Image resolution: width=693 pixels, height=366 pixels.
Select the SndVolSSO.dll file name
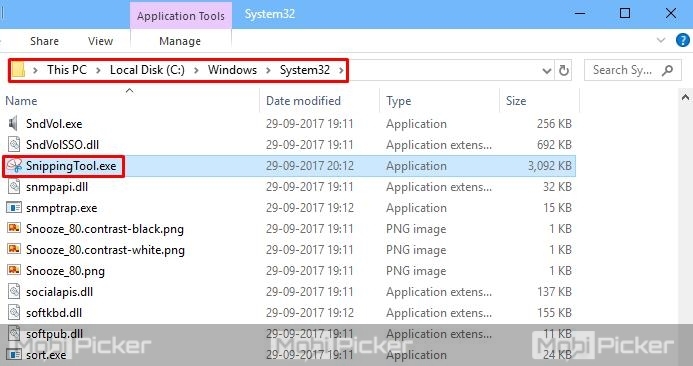click(62, 145)
